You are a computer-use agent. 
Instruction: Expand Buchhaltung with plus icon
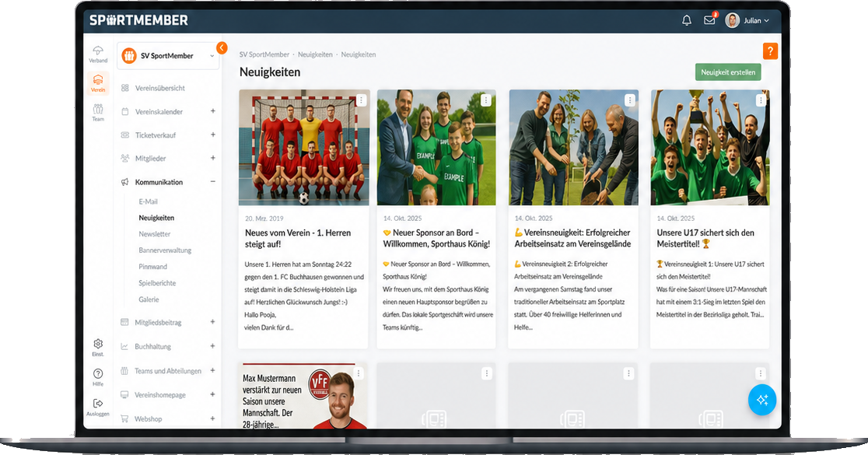[212, 346]
